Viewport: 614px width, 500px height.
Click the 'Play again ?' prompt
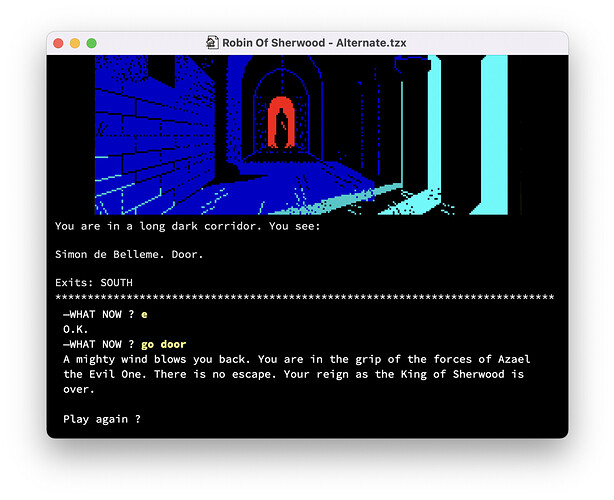click(x=102, y=419)
